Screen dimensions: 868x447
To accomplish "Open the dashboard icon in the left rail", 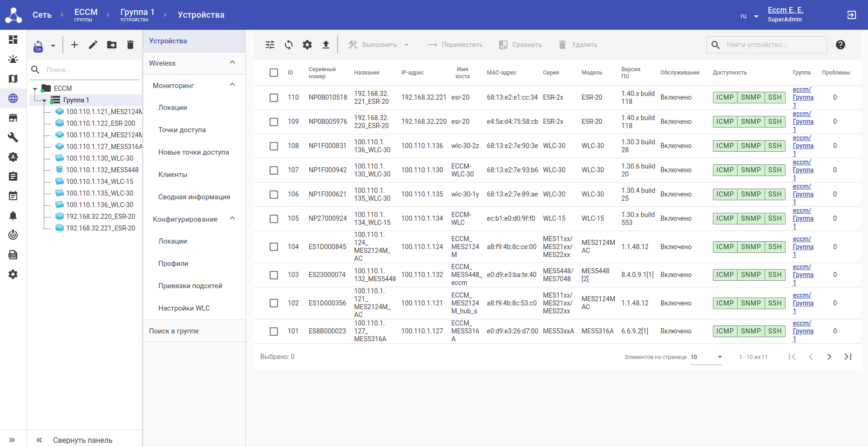I will coord(13,40).
